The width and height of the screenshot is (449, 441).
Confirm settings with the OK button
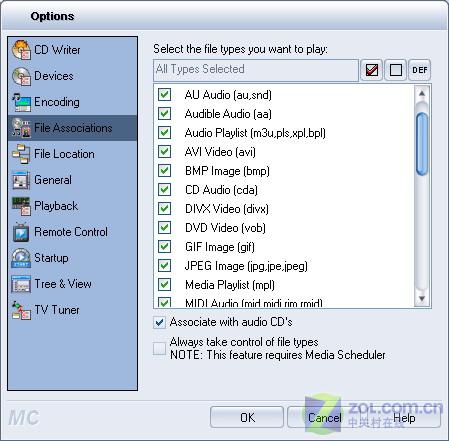[x=247, y=417]
